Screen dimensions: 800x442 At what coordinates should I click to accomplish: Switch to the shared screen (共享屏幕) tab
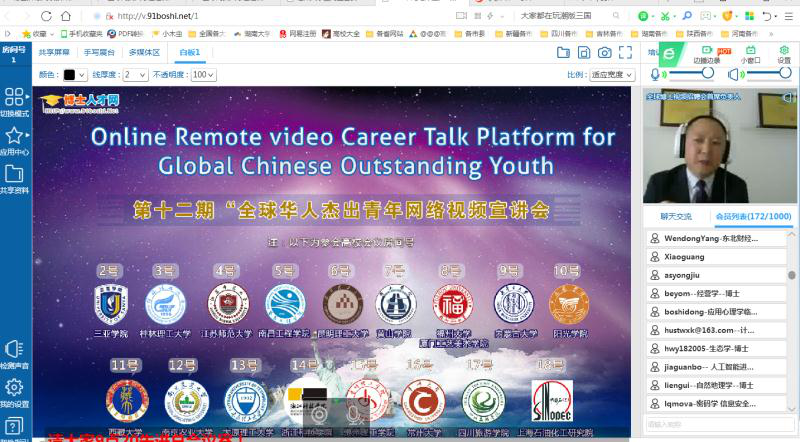[x=54, y=53]
